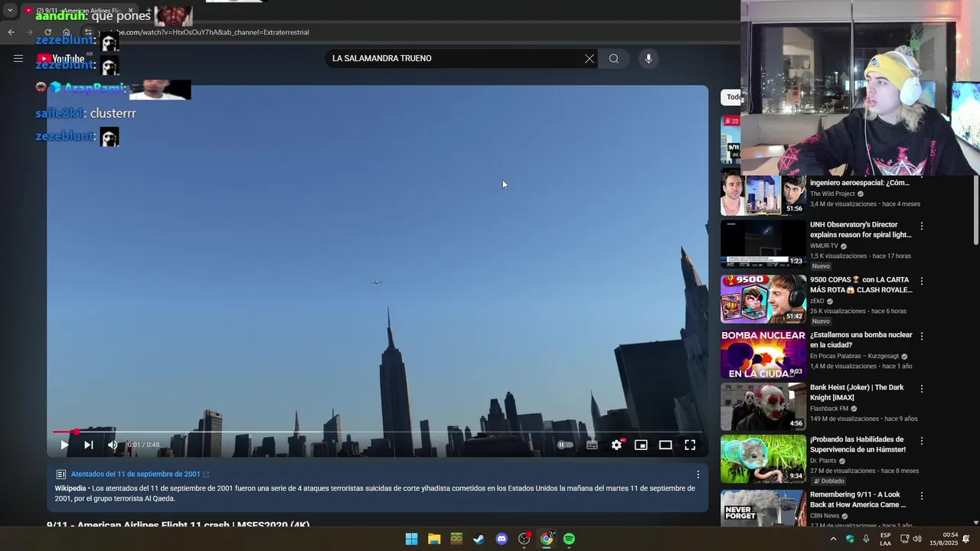Skip to the next video
The image size is (980, 551).
(x=89, y=445)
